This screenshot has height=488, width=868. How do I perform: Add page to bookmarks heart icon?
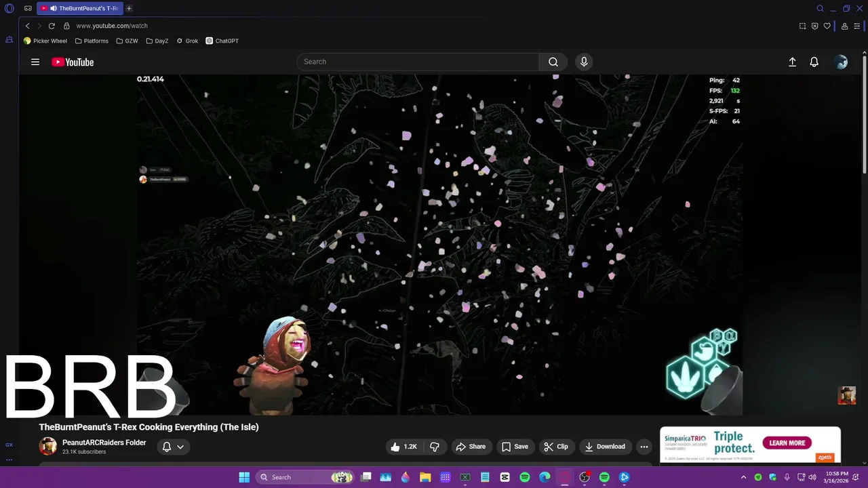(x=827, y=26)
